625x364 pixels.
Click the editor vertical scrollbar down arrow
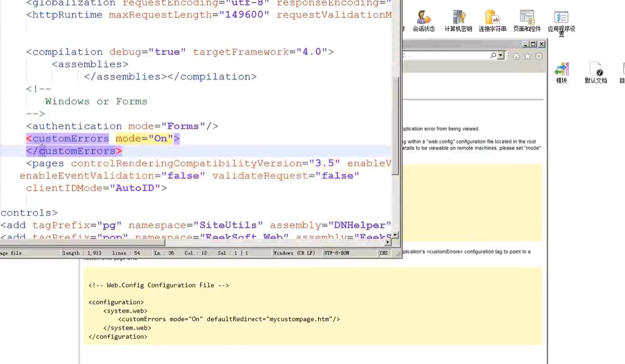tap(395, 235)
